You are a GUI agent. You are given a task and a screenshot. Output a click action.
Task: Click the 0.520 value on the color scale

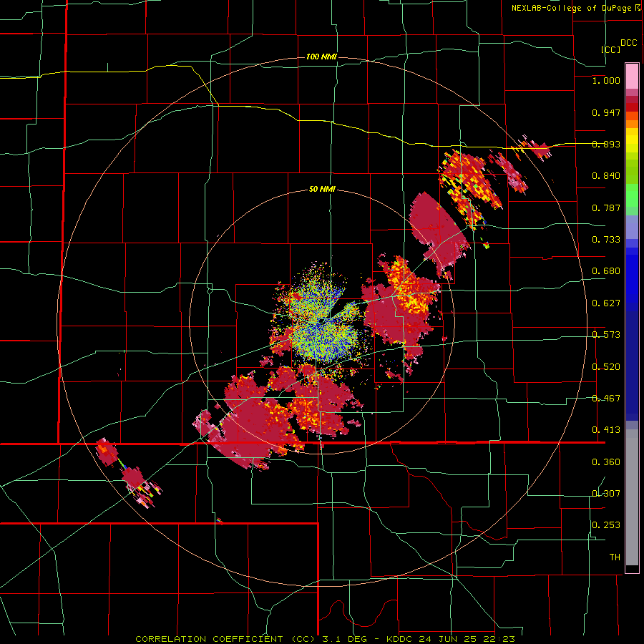coord(606,367)
